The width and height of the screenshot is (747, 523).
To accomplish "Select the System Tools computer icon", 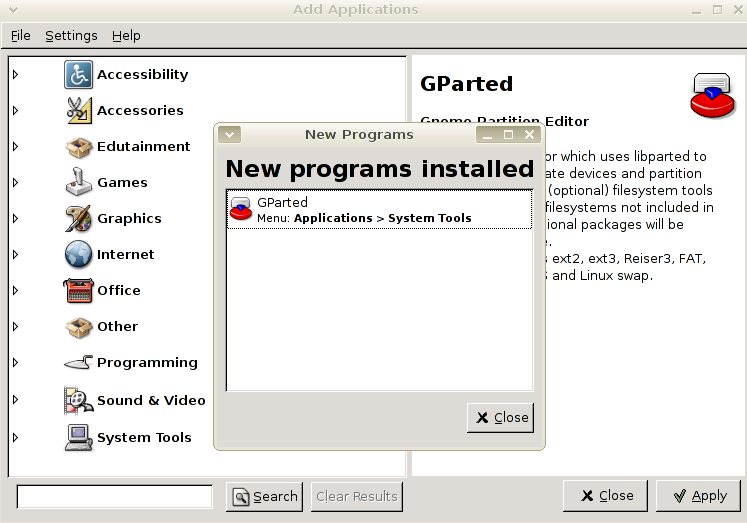I will [78, 437].
